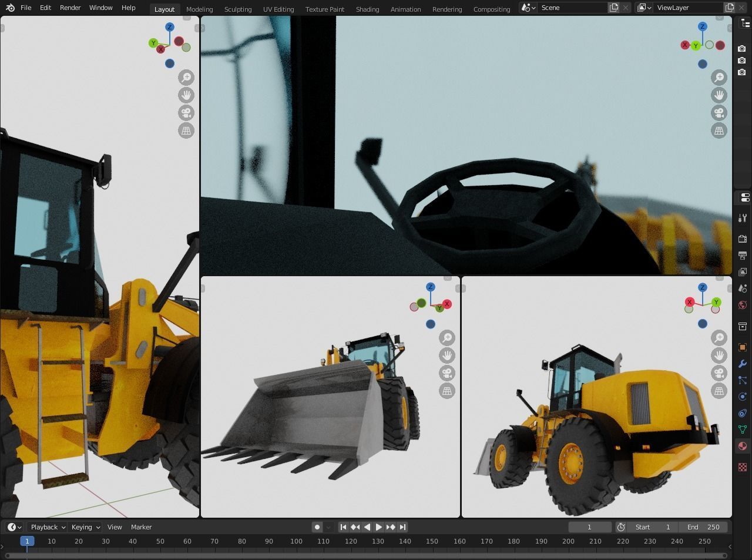Screen dimensions: 752x560
Task: Open the View Layer browse dropdown icon
Action: click(644, 8)
